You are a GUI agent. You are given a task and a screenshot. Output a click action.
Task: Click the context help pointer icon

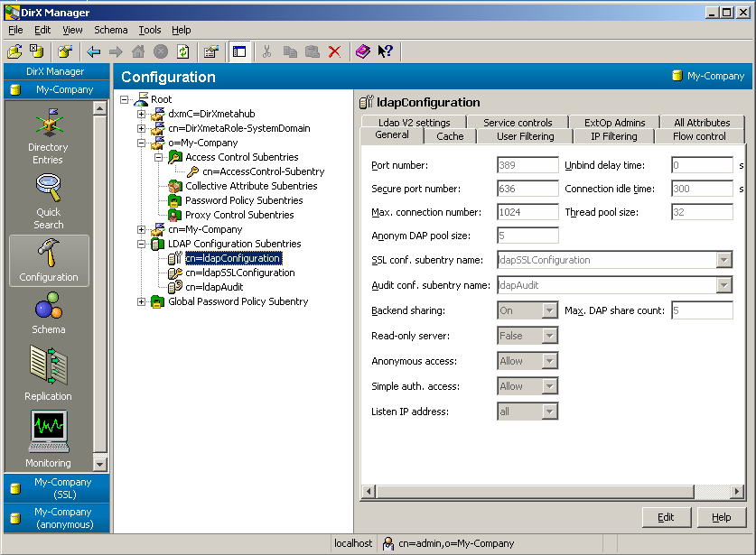pos(385,51)
